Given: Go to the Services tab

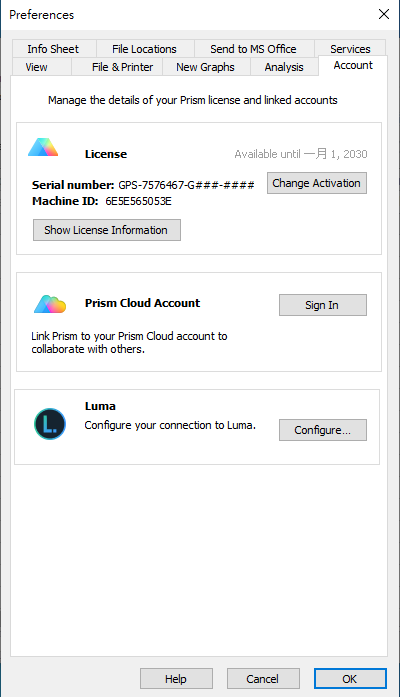Looking at the screenshot, I should click(x=350, y=48).
